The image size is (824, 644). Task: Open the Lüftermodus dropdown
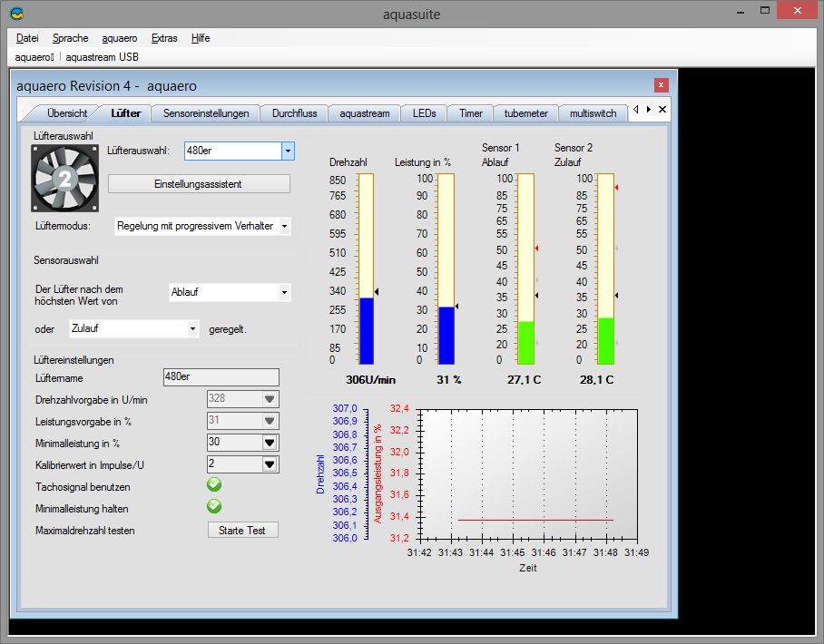click(x=284, y=227)
